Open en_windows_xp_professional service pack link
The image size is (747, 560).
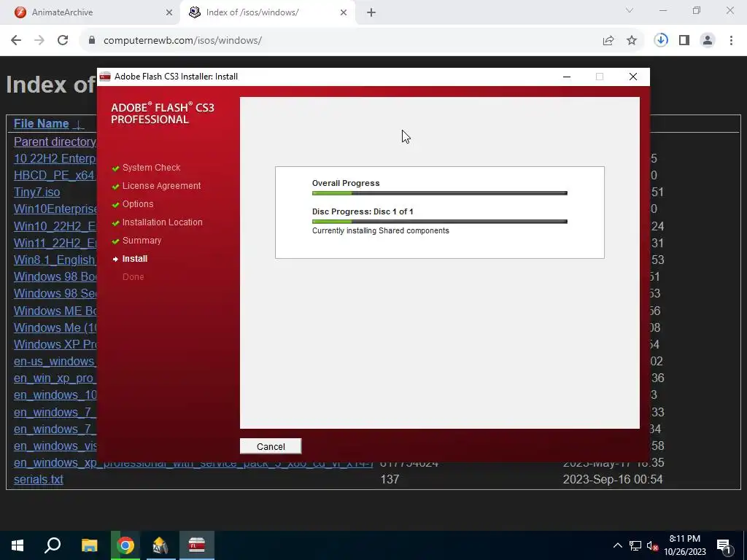(x=193, y=464)
